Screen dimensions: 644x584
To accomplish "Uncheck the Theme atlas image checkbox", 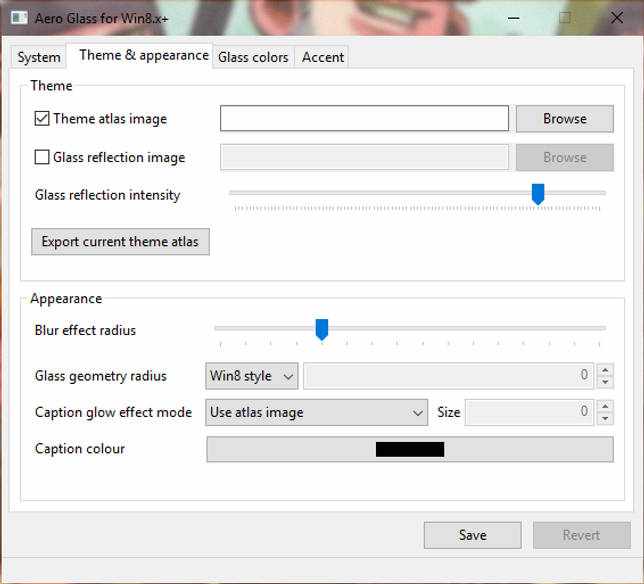I will click(42, 118).
